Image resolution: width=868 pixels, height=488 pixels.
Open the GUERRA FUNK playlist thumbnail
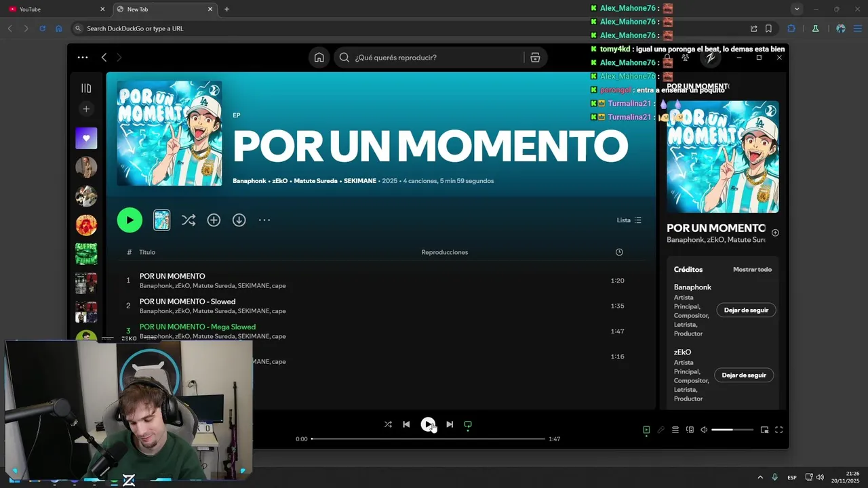point(86,253)
